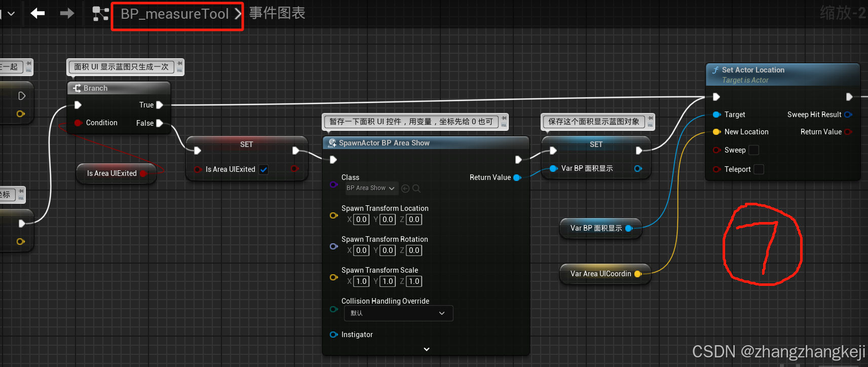Viewport: 868px width, 367px height.
Task: Click the red output pin of Is Area UIExited SET
Action: tap(294, 169)
